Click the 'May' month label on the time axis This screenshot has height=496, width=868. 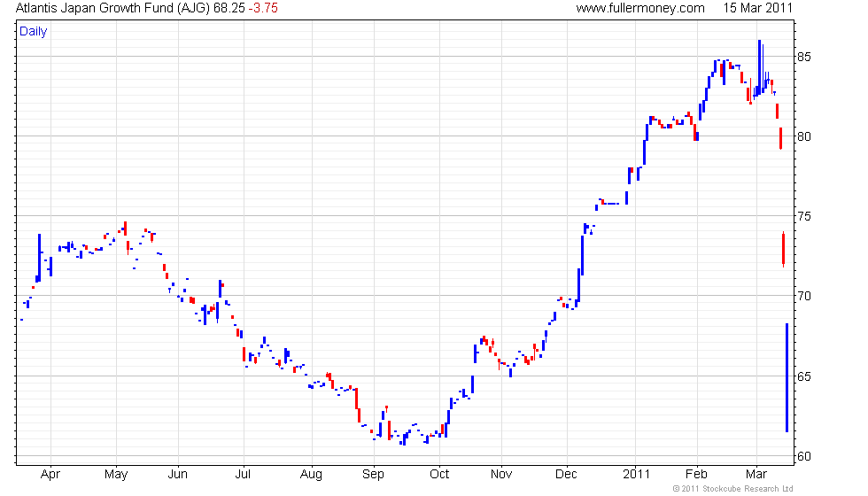point(116,475)
